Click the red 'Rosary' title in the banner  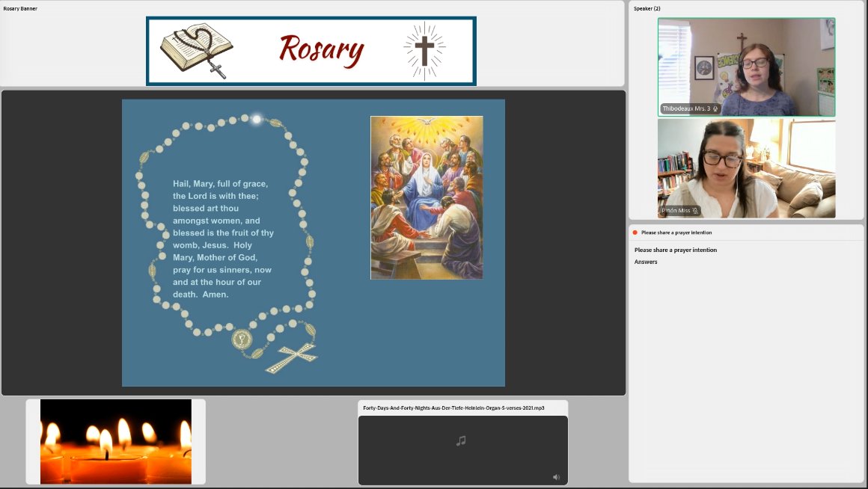click(321, 50)
